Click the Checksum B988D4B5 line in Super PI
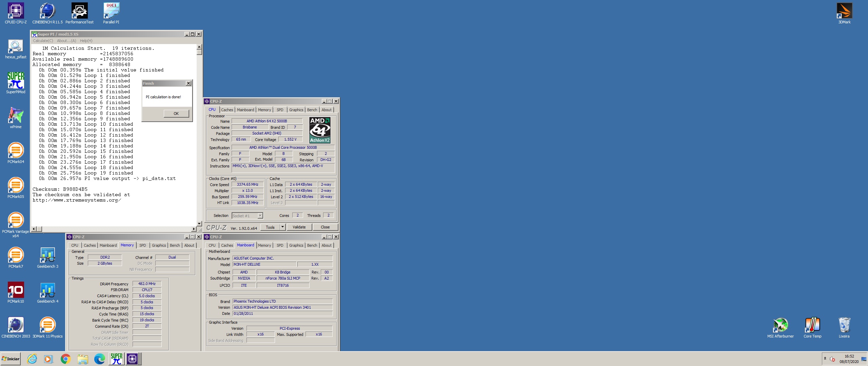This screenshot has height=366, width=868. point(60,189)
